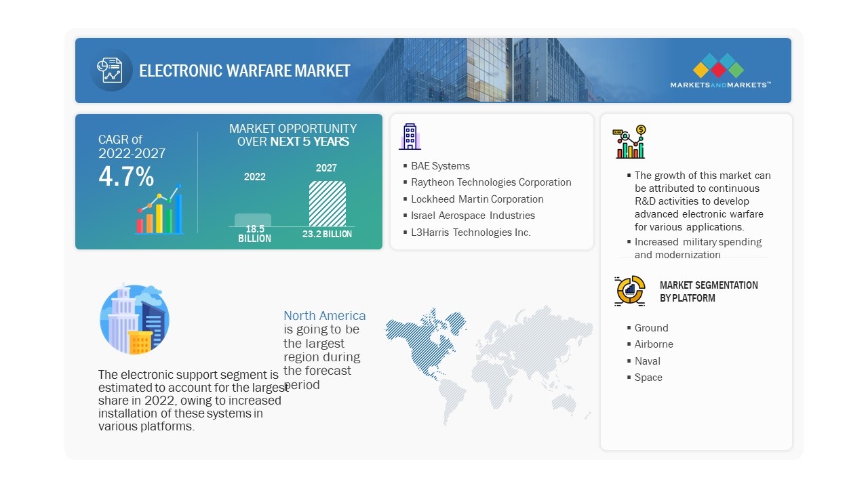
Task: Click the purple building companies icon
Action: (410, 136)
